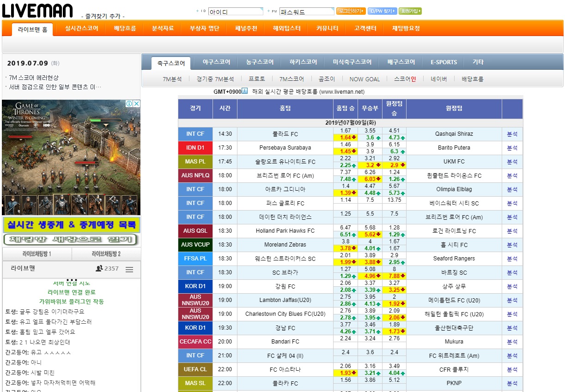The image size is (565, 392).
Task: Click the three dots above chat messages
Action: coord(71,280)
